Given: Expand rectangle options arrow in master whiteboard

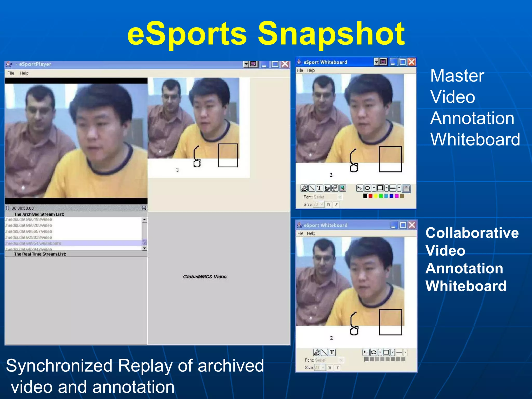Looking at the screenshot, I should (387, 188).
